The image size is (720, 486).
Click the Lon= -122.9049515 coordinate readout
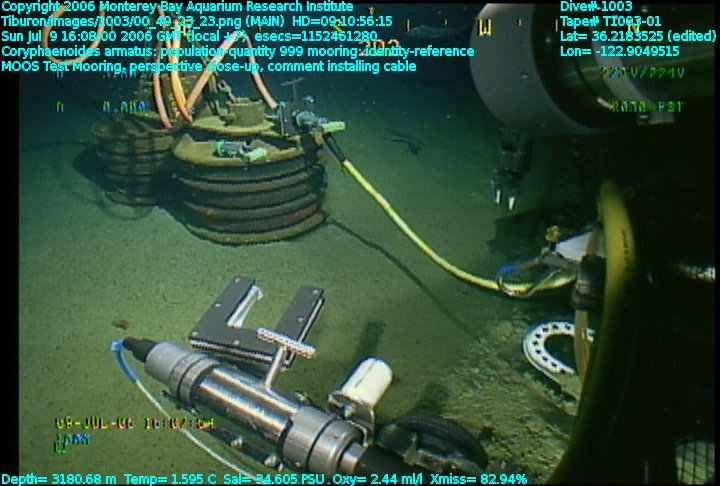coord(620,51)
